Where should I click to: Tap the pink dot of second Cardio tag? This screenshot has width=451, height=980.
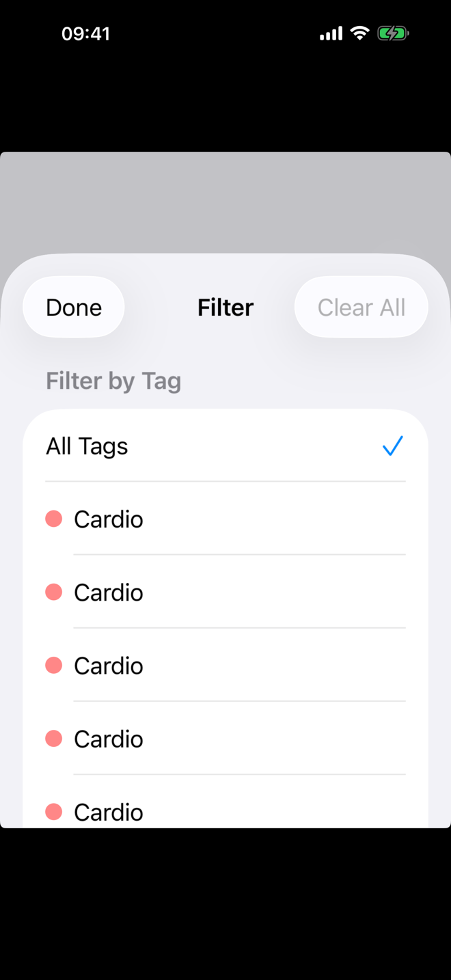[54, 593]
